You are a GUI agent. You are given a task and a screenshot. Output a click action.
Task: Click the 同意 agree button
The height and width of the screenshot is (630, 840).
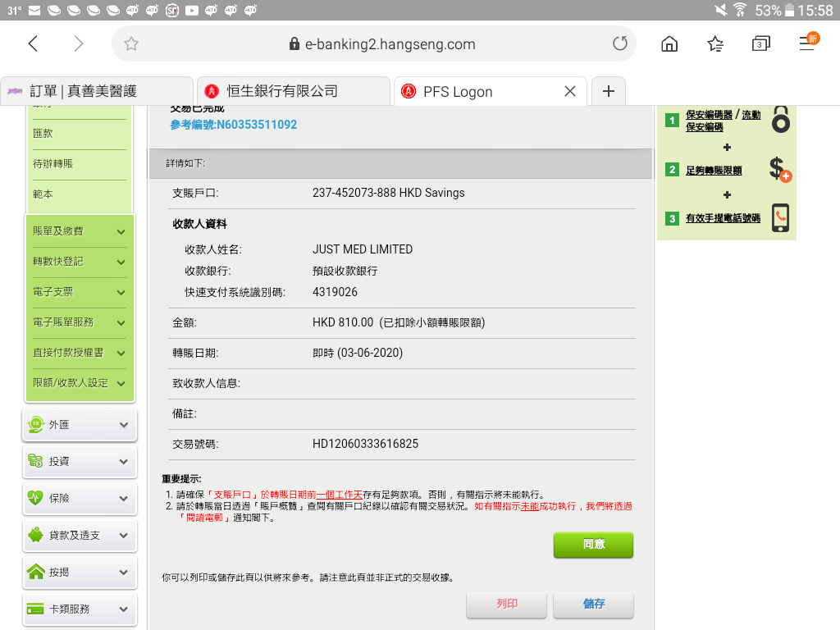[594, 545]
